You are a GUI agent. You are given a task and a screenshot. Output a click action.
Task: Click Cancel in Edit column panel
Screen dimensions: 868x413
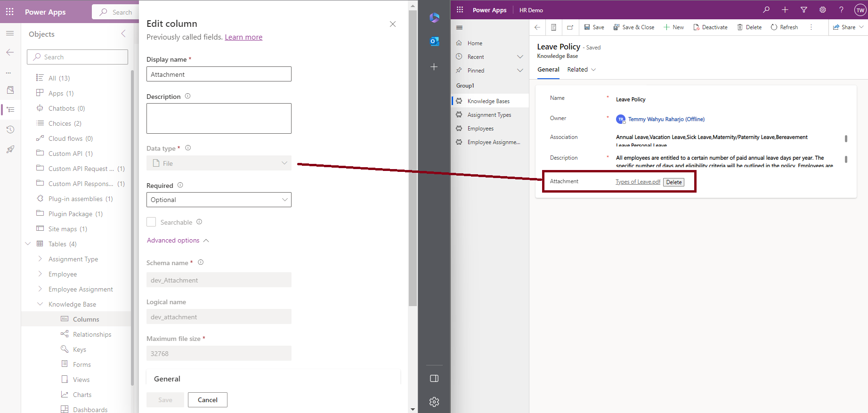tap(208, 400)
